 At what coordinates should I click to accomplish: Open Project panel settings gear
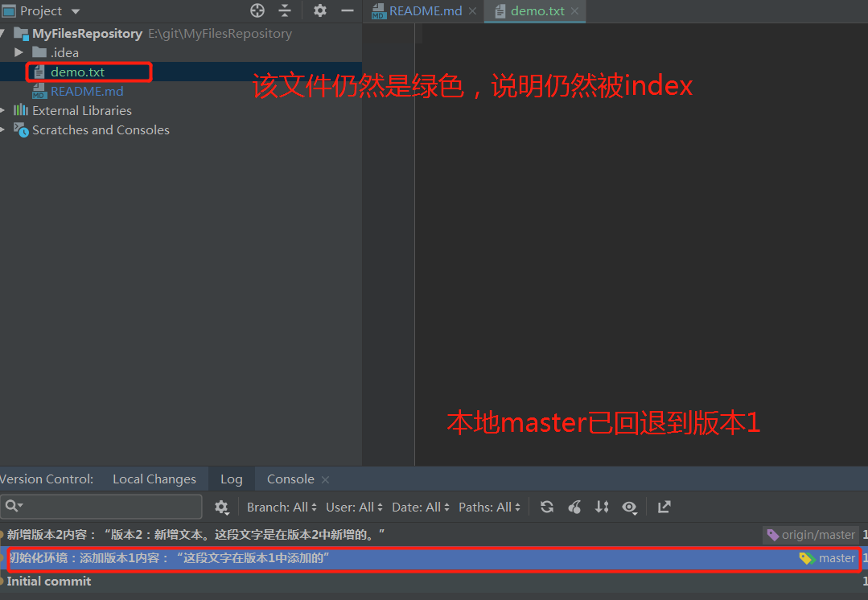[x=319, y=10]
